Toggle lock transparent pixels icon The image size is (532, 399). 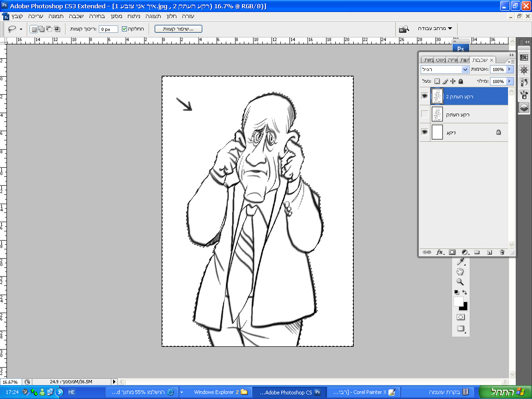coord(437,81)
